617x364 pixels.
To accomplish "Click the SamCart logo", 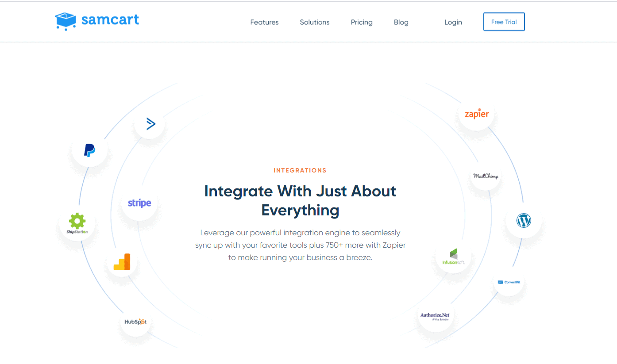I will click(x=97, y=21).
